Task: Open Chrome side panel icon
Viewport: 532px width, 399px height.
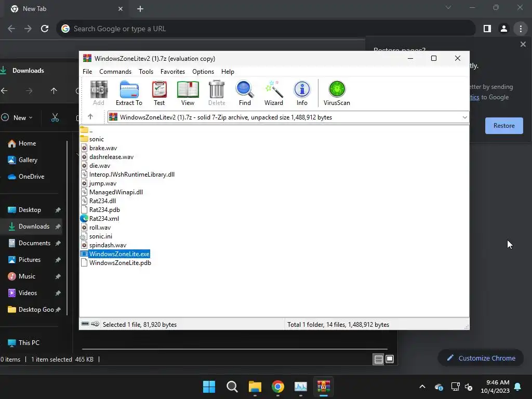Action: pyautogui.click(x=487, y=29)
